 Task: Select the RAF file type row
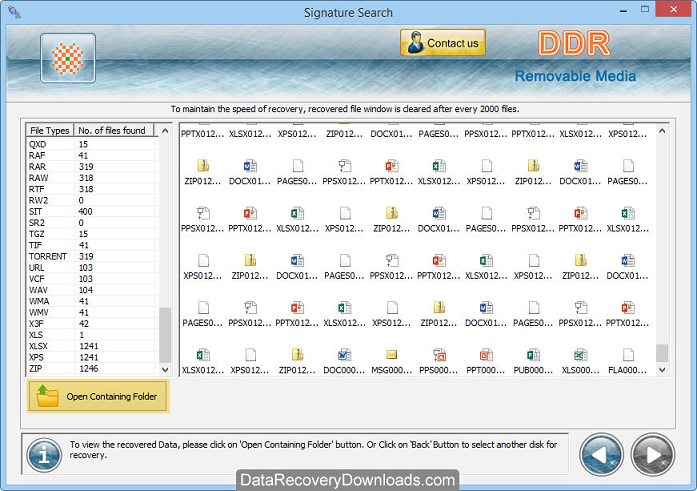click(91, 156)
